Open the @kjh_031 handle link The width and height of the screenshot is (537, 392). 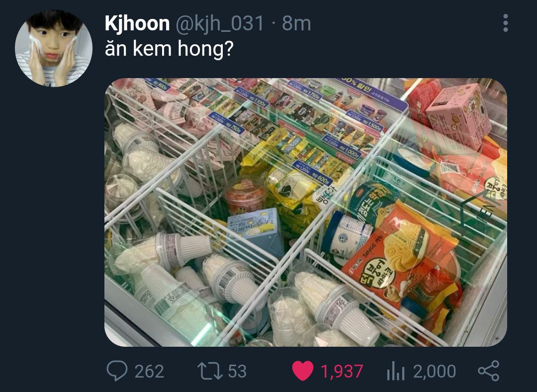click(220, 24)
